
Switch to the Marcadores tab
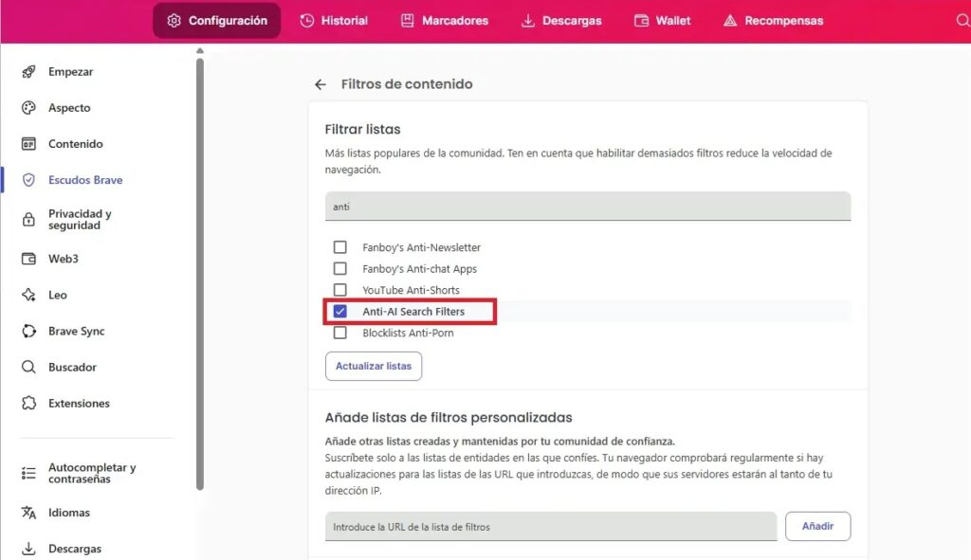tap(445, 21)
